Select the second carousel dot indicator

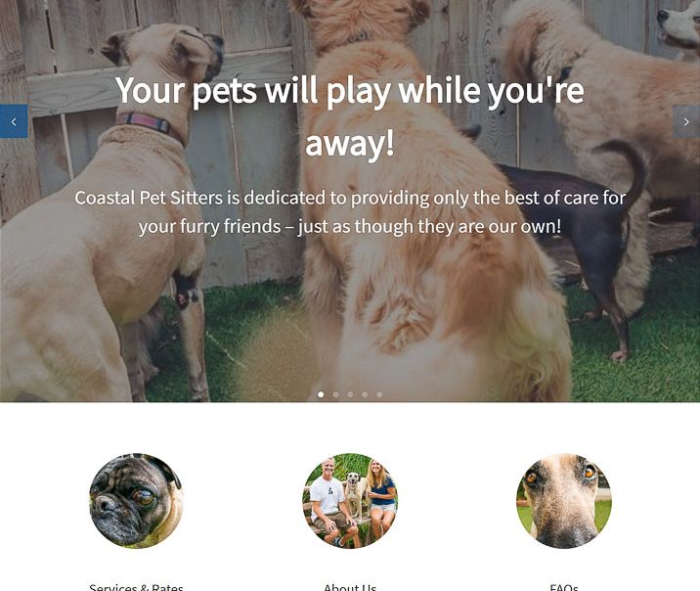(335, 394)
